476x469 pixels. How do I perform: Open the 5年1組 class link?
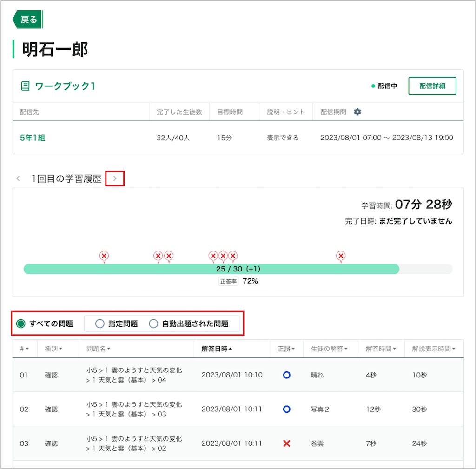[33, 138]
